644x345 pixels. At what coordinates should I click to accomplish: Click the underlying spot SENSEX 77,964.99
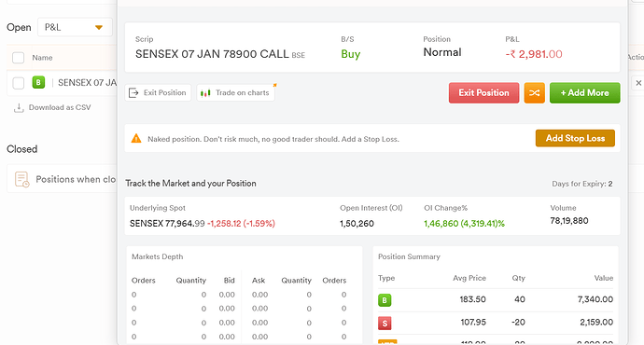point(167,224)
